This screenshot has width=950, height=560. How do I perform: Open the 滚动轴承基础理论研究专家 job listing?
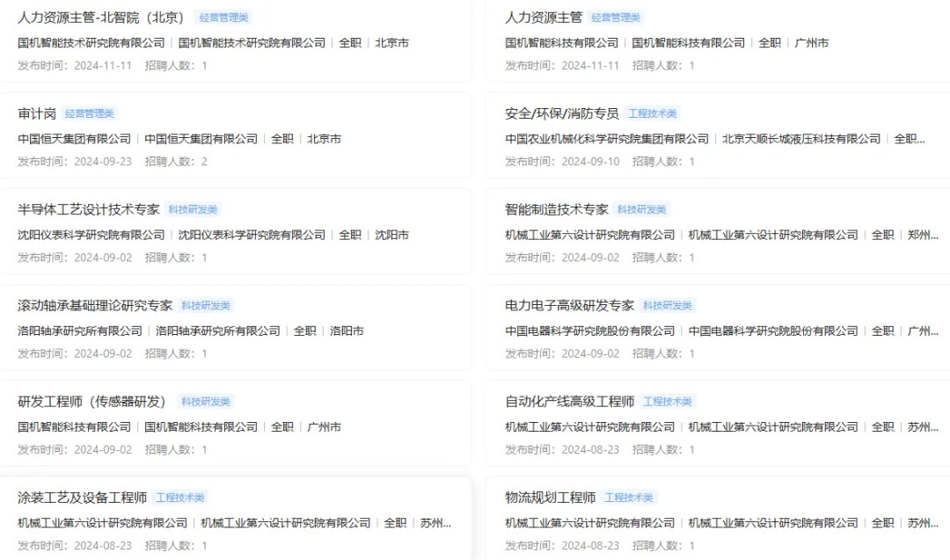(x=95, y=306)
